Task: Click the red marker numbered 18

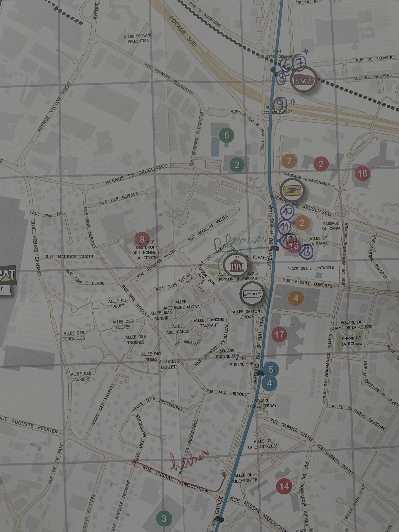Action: [362, 173]
